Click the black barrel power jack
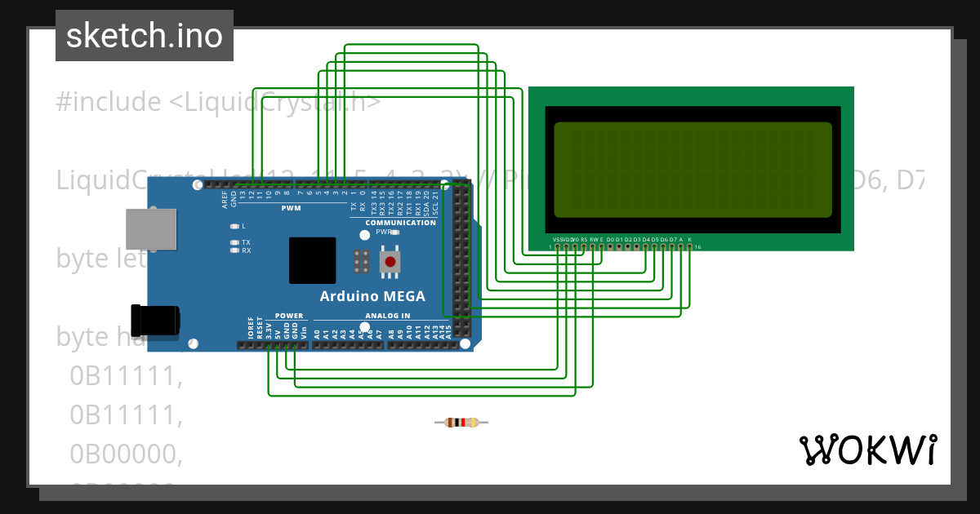980x514 pixels. click(x=155, y=320)
